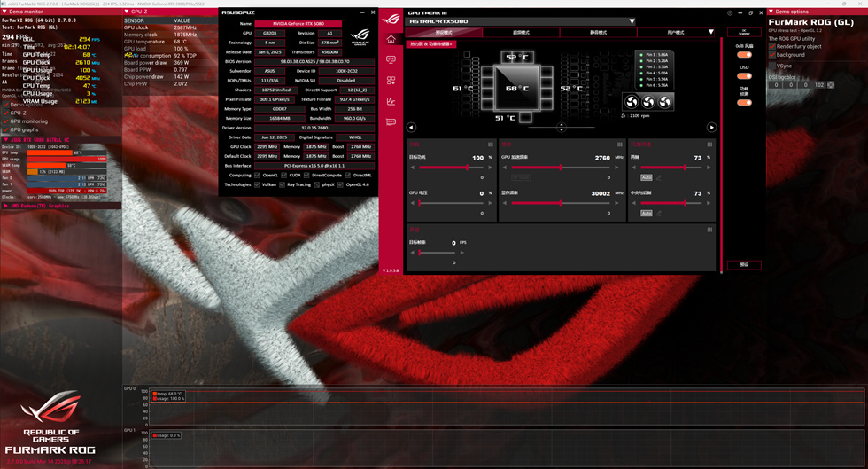Open the user mode profile dropdown arrow
Screen dimensions: 868x469
(x=710, y=32)
